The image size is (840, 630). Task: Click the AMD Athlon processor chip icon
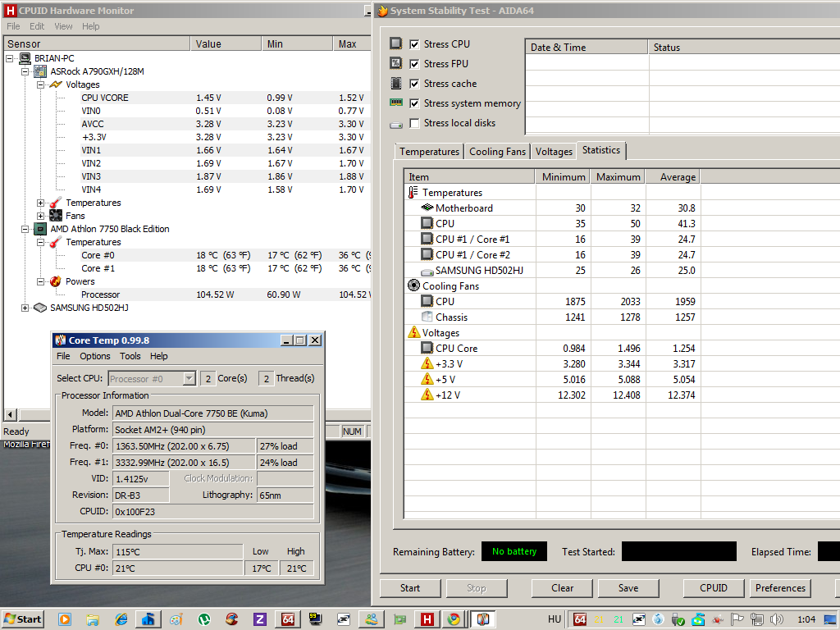(40, 229)
